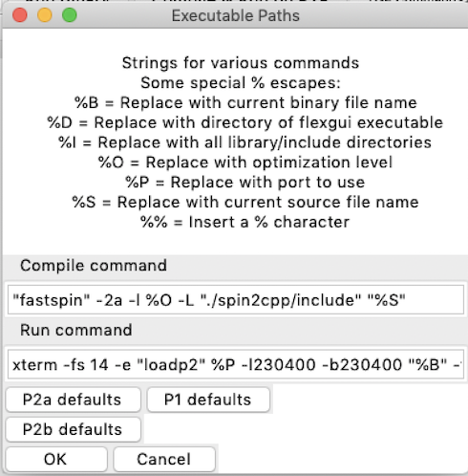Close the window with the red button
468x476 pixels.
pyautogui.click(x=20, y=15)
